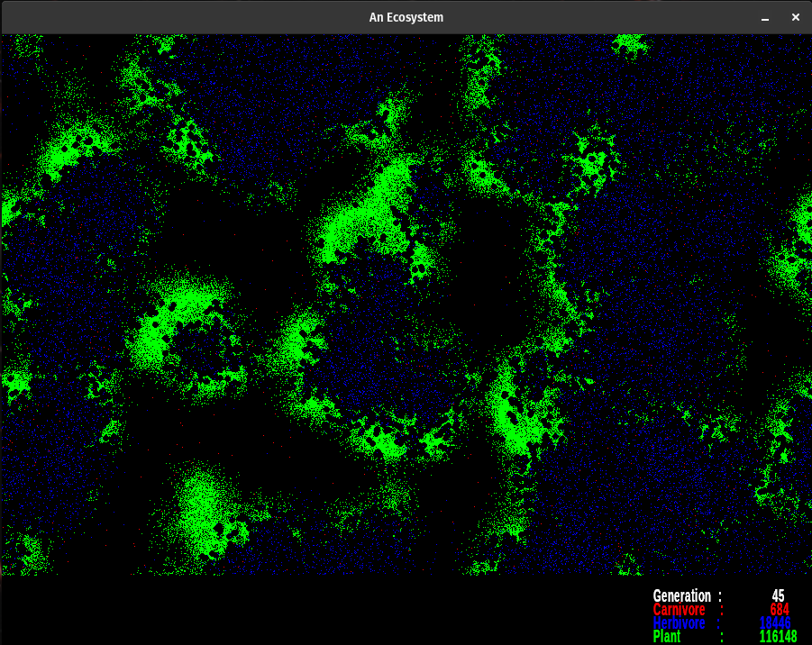Image resolution: width=812 pixels, height=645 pixels.
Task: Select the green Plant label
Action: click(x=667, y=637)
